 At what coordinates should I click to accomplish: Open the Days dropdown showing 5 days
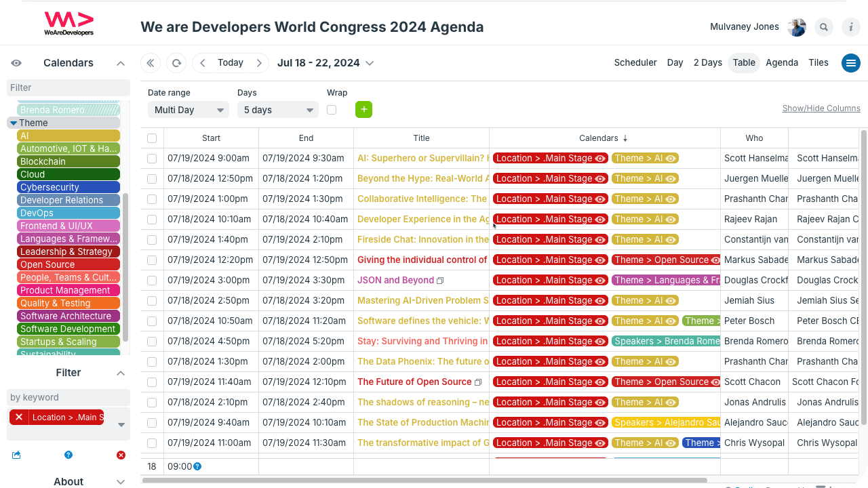tap(277, 110)
